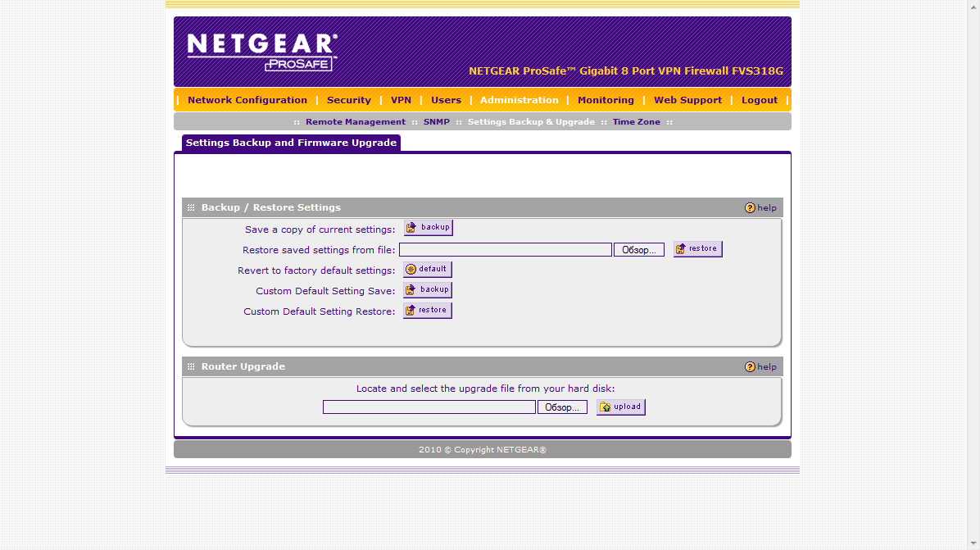Viewport: 980px width, 550px height.
Task: Select Settings Backup and Firmware Upgrade tab
Action: pos(291,143)
